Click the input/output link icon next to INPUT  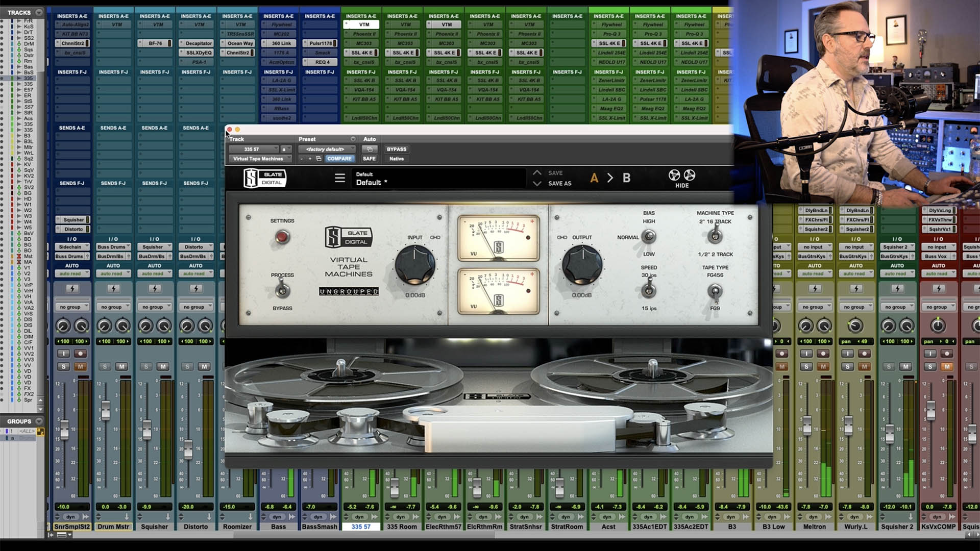click(x=435, y=237)
